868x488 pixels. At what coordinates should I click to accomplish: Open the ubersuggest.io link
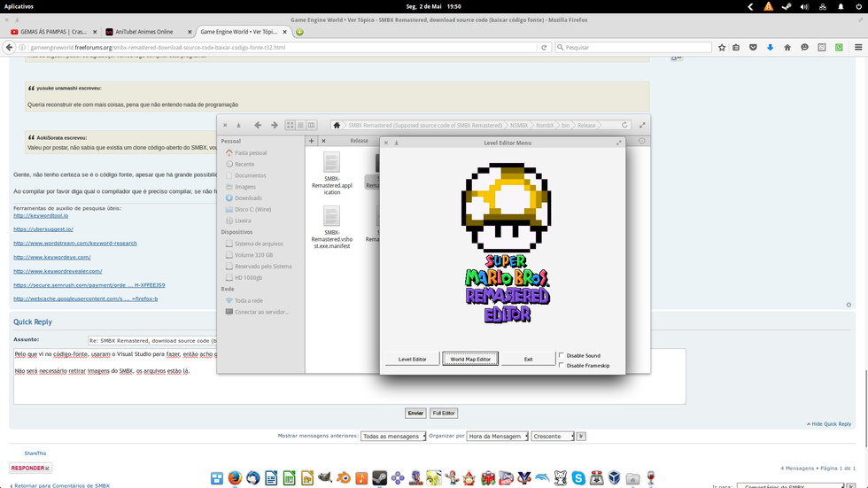pyautogui.click(x=43, y=229)
